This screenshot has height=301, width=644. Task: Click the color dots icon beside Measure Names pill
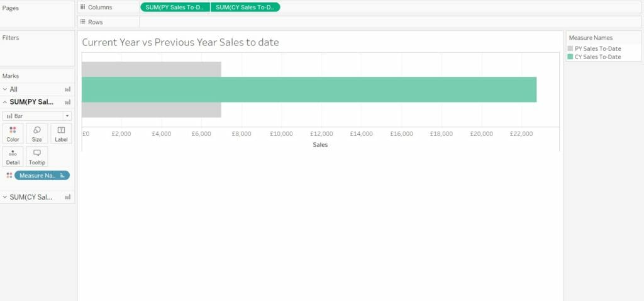point(9,176)
